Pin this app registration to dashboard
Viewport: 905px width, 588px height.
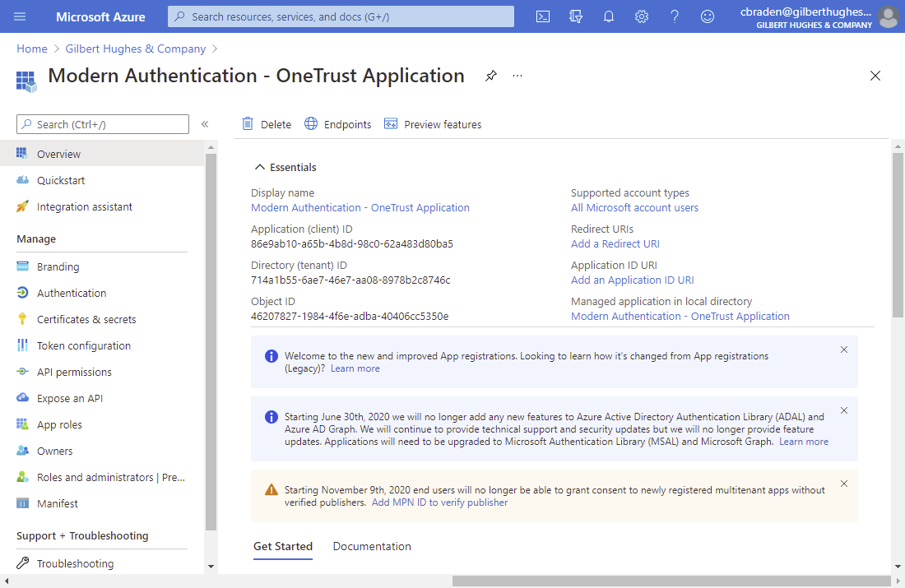[490, 76]
